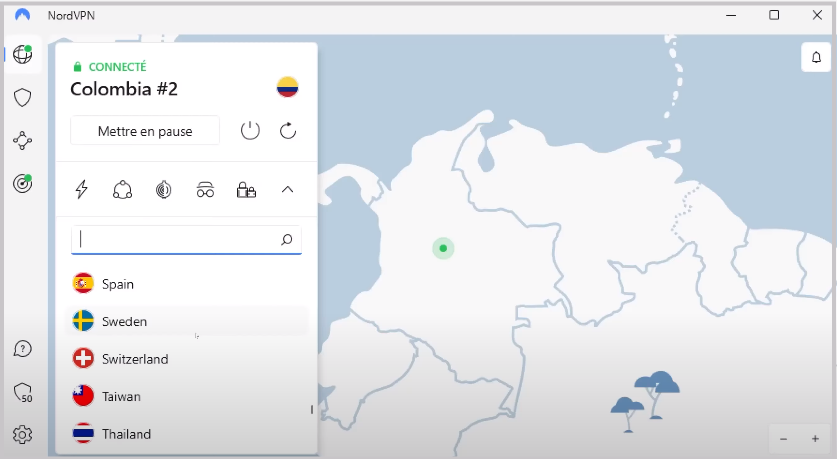Click the Sweden flag icon
Screen dimensions: 837x459
83,321
